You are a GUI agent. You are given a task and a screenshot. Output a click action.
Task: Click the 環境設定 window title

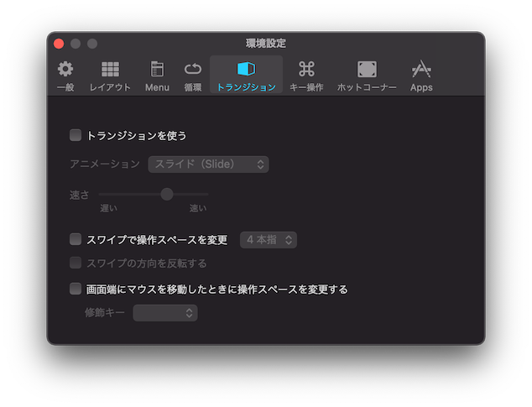coord(266,44)
